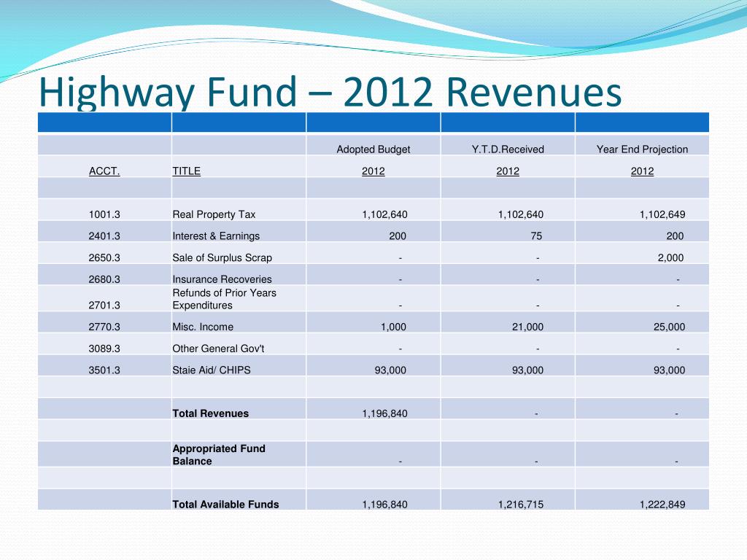Select the TITLE column header

click(186, 171)
